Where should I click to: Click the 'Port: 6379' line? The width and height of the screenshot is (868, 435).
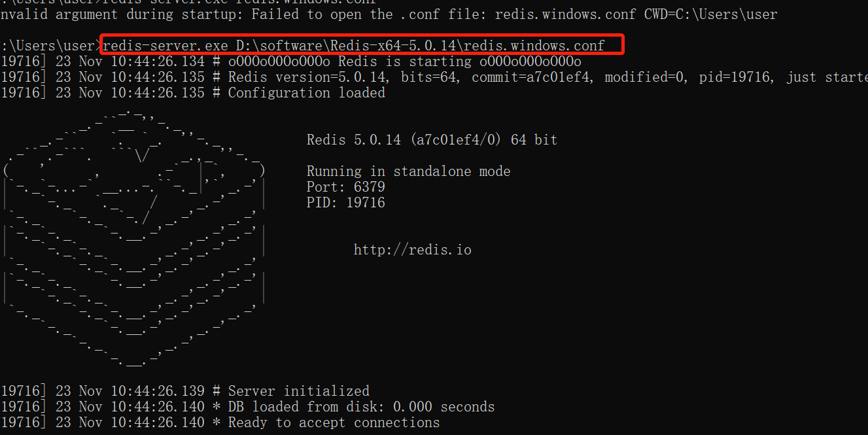coord(346,187)
